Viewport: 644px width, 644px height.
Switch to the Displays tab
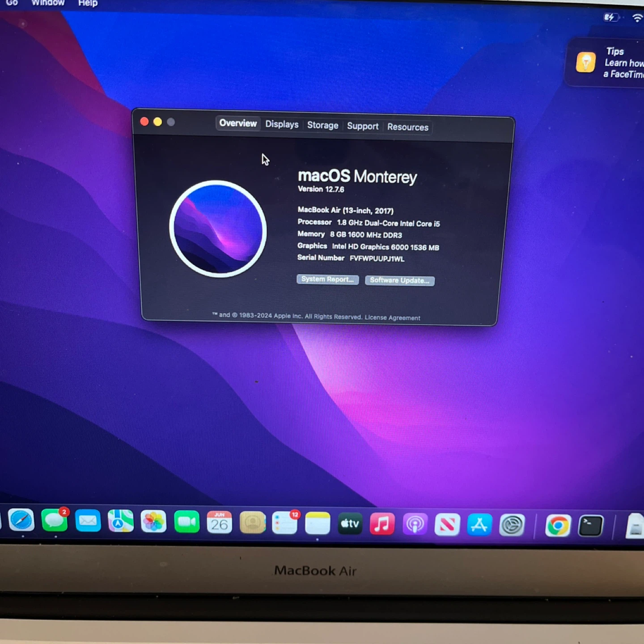[282, 124]
